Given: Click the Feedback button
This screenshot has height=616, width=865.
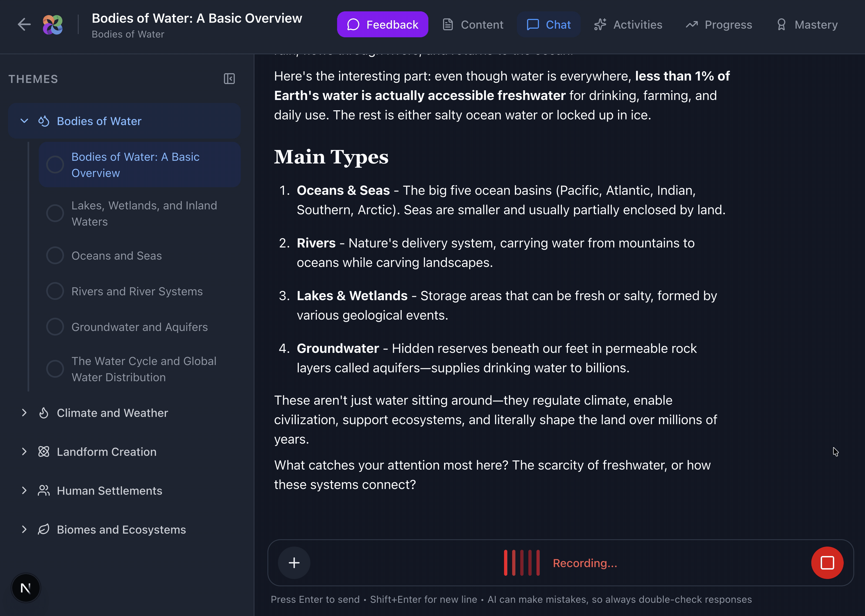Looking at the screenshot, I should [x=382, y=24].
